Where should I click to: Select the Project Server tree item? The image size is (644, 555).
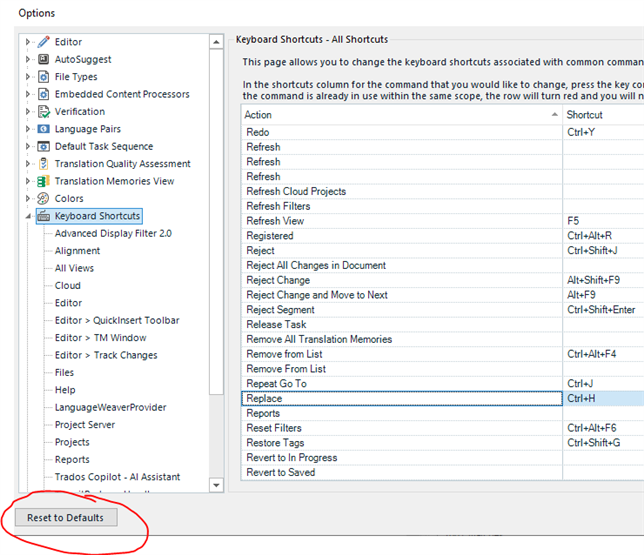pyautogui.click(x=85, y=425)
